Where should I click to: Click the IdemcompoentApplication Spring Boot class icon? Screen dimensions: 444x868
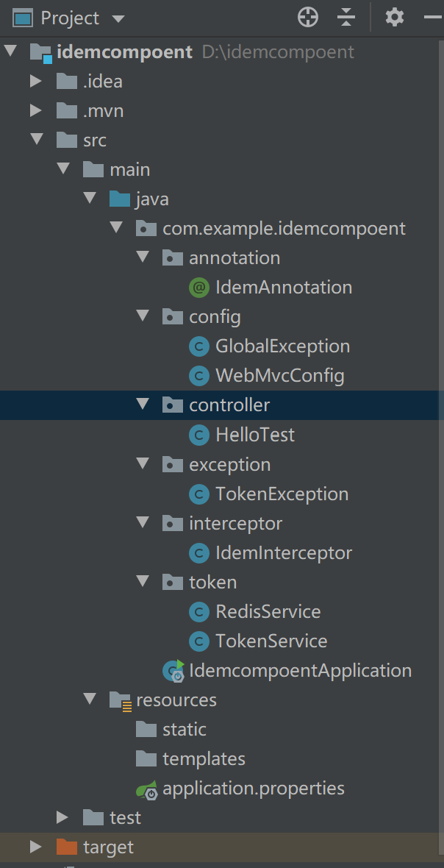173,671
